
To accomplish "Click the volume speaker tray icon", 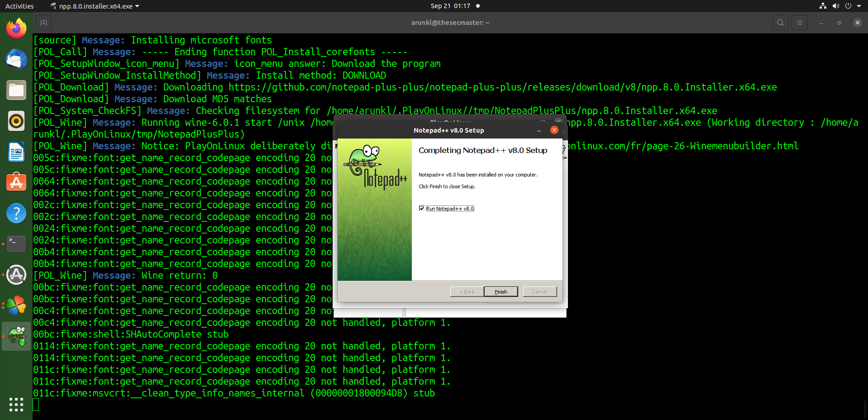I will (x=835, y=6).
